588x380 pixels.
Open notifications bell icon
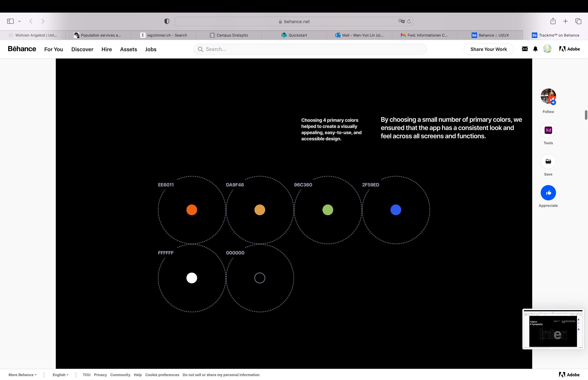point(535,49)
